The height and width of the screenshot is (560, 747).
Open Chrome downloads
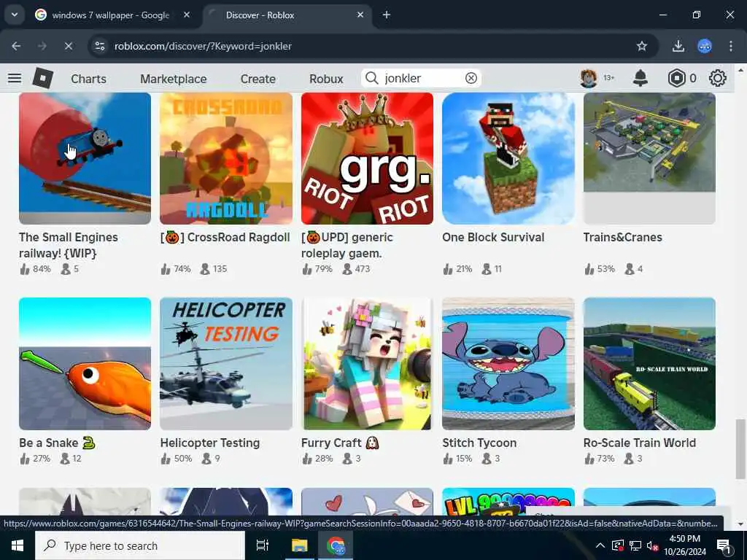pyautogui.click(x=678, y=46)
